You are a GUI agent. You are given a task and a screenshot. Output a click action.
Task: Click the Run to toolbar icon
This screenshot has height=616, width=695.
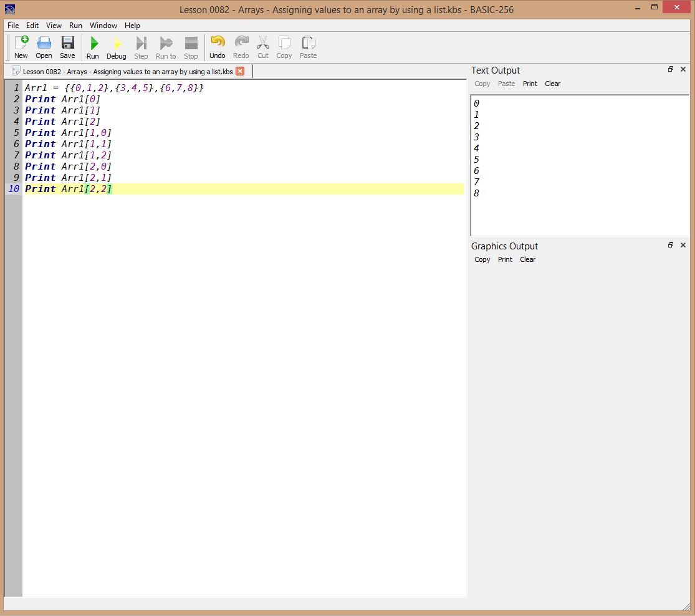point(166,47)
